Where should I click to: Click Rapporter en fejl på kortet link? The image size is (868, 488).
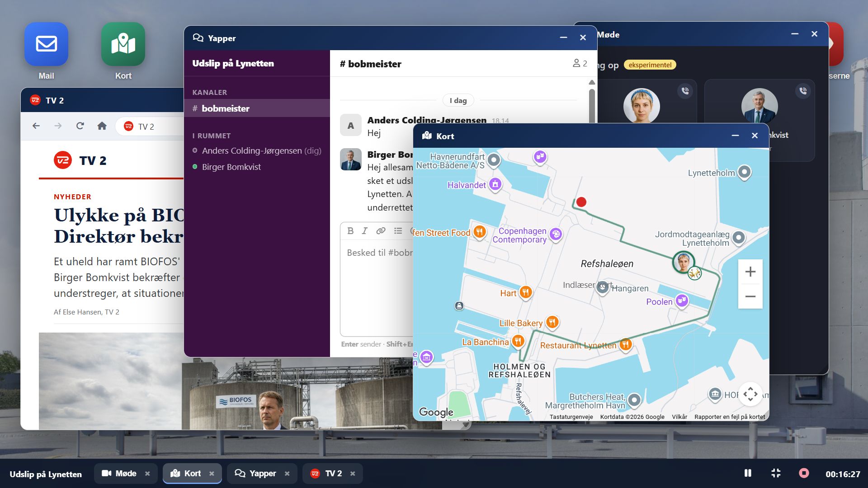(x=730, y=417)
